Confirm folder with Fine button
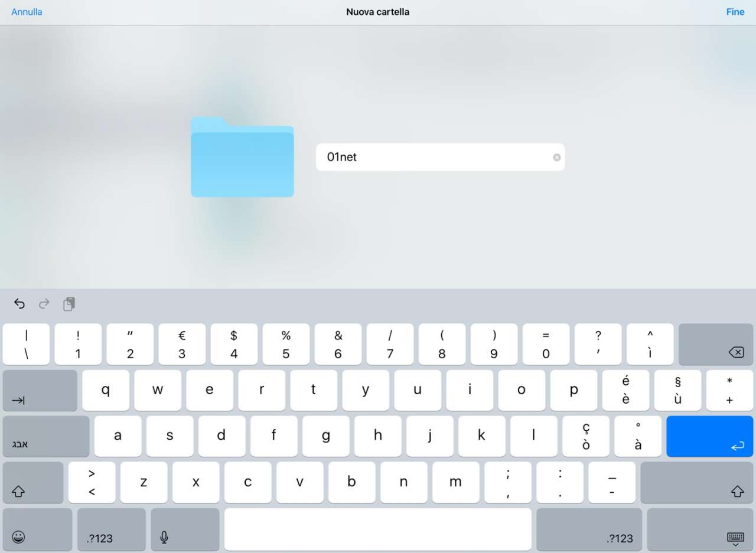 (x=735, y=12)
